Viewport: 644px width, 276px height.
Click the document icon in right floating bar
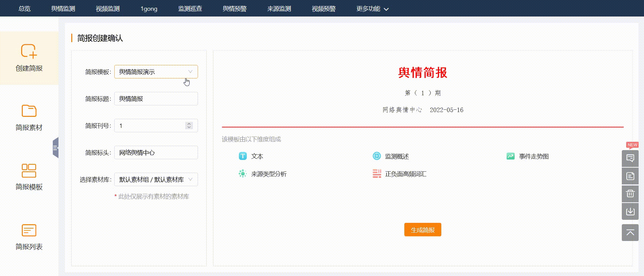[630, 176]
